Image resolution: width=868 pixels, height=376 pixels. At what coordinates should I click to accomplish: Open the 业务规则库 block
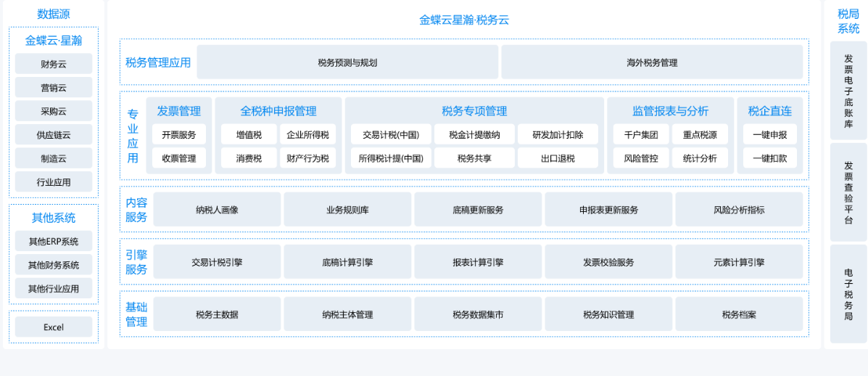[347, 209]
